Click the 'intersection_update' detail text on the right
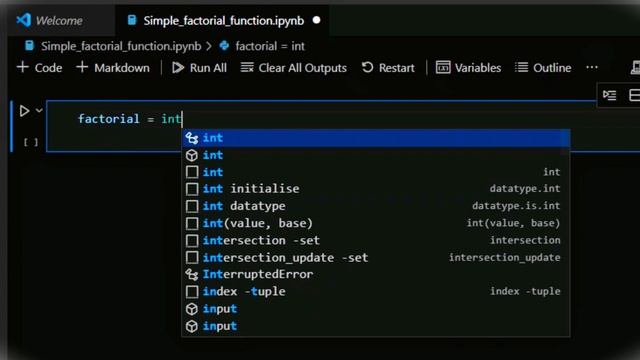This screenshot has width=640, height=360. coord(504,258)
